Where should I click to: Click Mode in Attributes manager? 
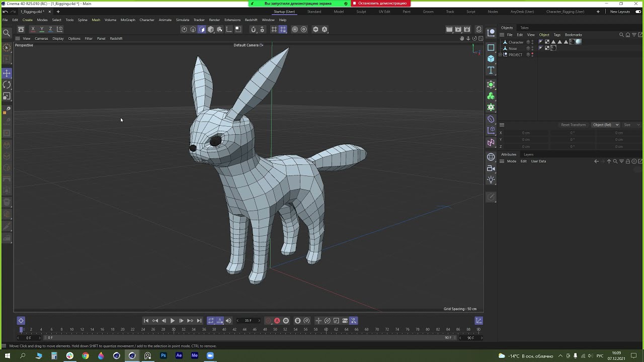(512, 161)
